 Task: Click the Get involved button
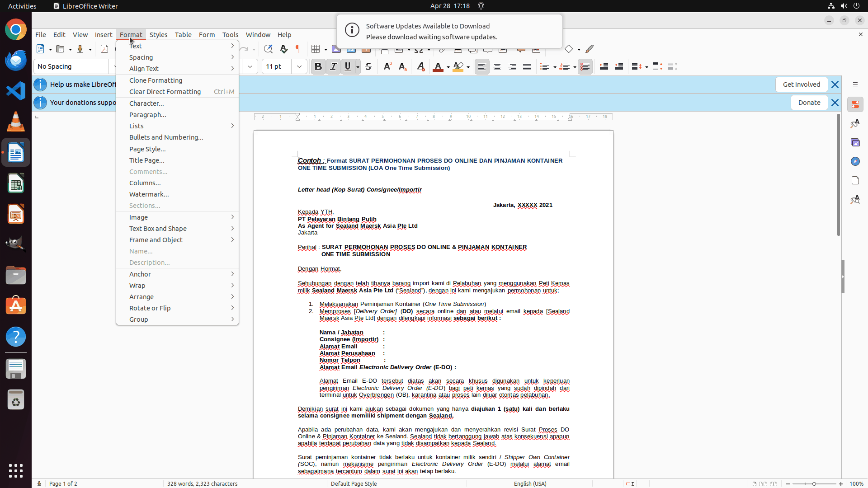tap(801, 84)
